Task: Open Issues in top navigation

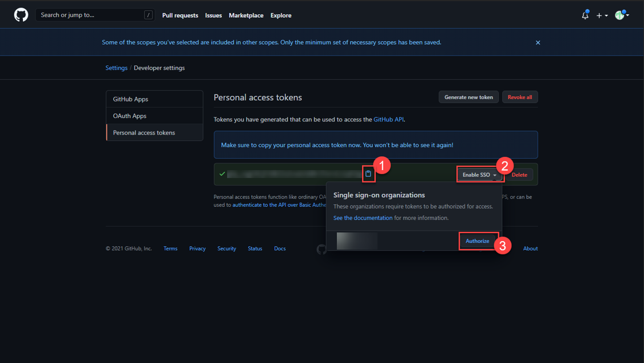Action: tap(213, 15)
